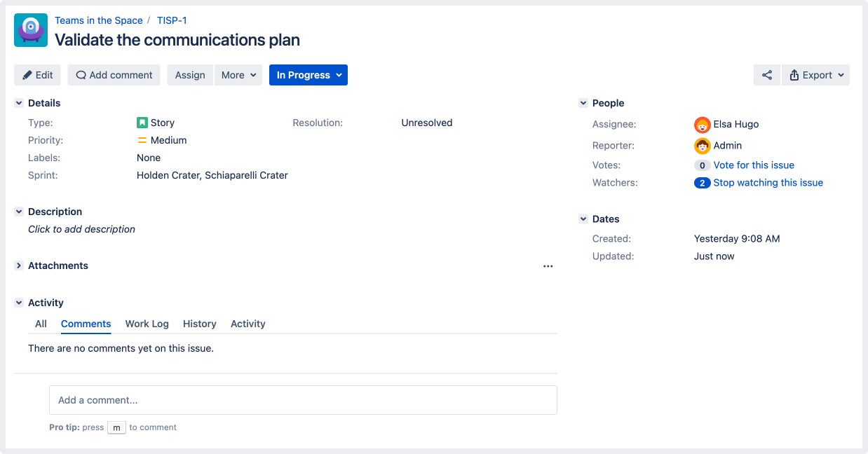868x454 pixels.
Task: Click the Sprint value Holden Crater, Schiaparelli Crater
Action: pyautogui.click(x=212, y=175)
